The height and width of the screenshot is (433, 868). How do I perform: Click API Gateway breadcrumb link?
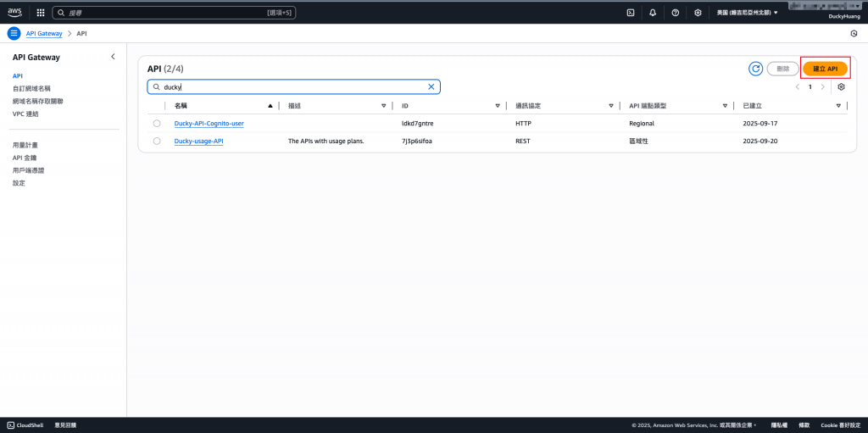(44, 34)
